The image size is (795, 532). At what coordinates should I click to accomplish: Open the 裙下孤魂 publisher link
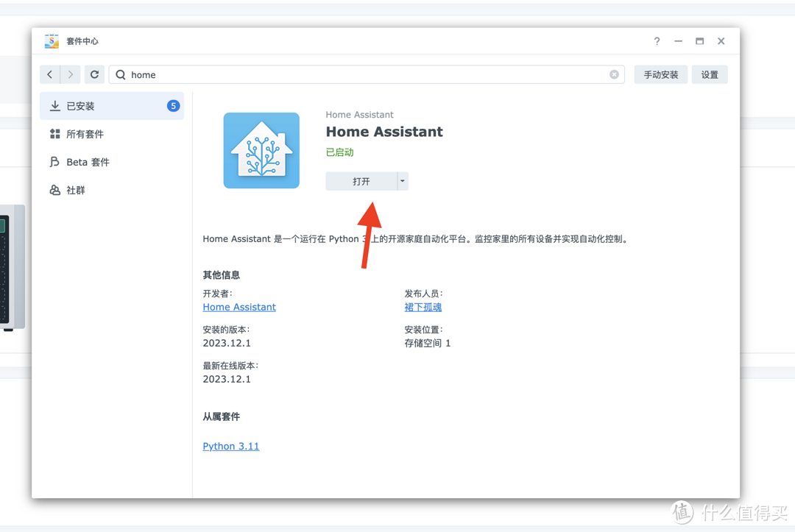pyautogui.click(x=423, y=307)
